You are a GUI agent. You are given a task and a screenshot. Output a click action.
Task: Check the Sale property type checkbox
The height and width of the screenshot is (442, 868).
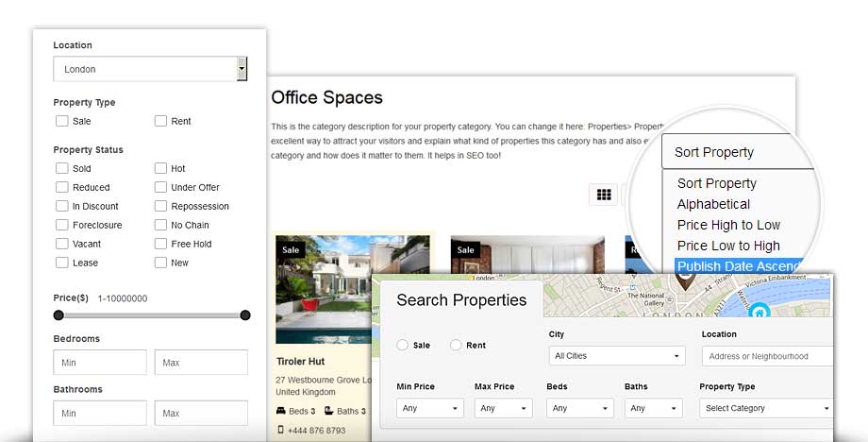pyautogui.click(x=62, y=121)
